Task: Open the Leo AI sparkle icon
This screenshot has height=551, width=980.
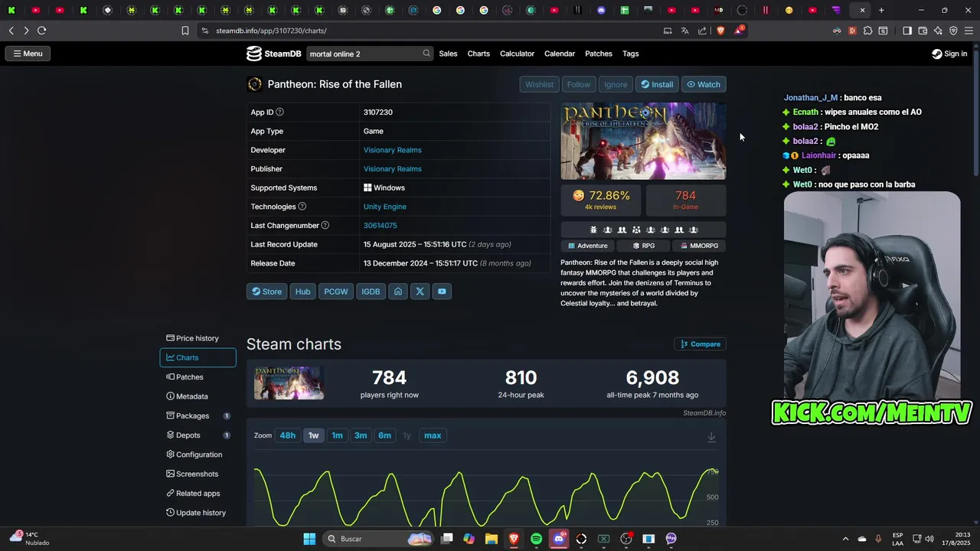Action: point(938,31)
